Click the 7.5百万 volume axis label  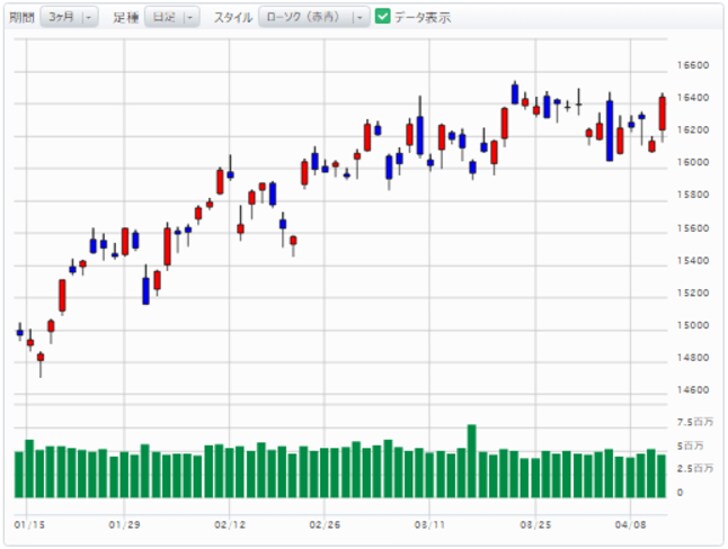click(x=694, y=422)
